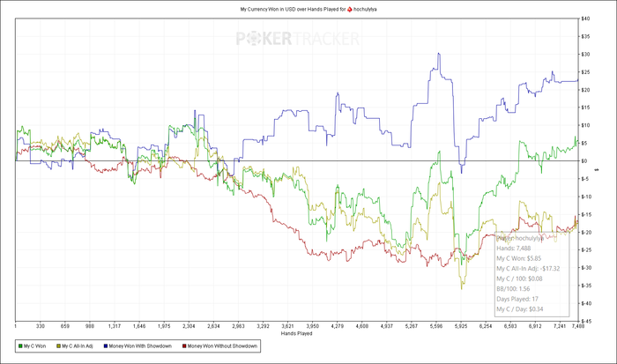Screen dimensions: 617x364
Task: Click y-axis tick '$30'
Action: [584, 55]
